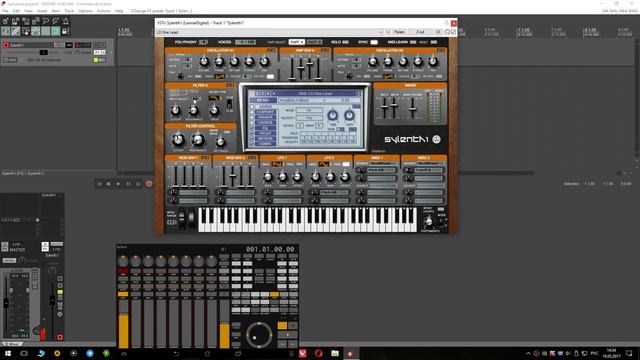The width and height of the screenshot is (640, 360).
Task: Toggle the grid lines toolbar icon
Action: tap(46, 31)
